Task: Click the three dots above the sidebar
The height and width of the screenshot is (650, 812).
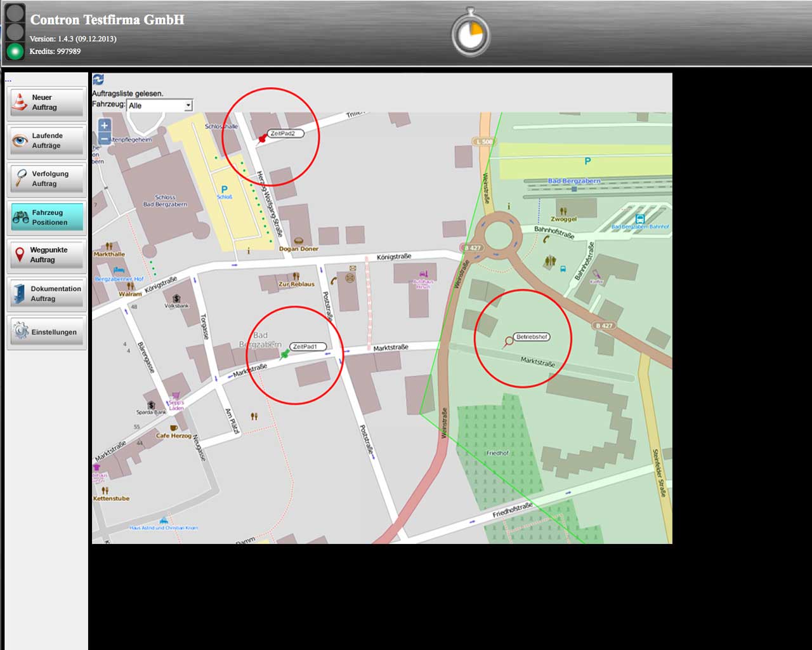Action: point(8,81)
